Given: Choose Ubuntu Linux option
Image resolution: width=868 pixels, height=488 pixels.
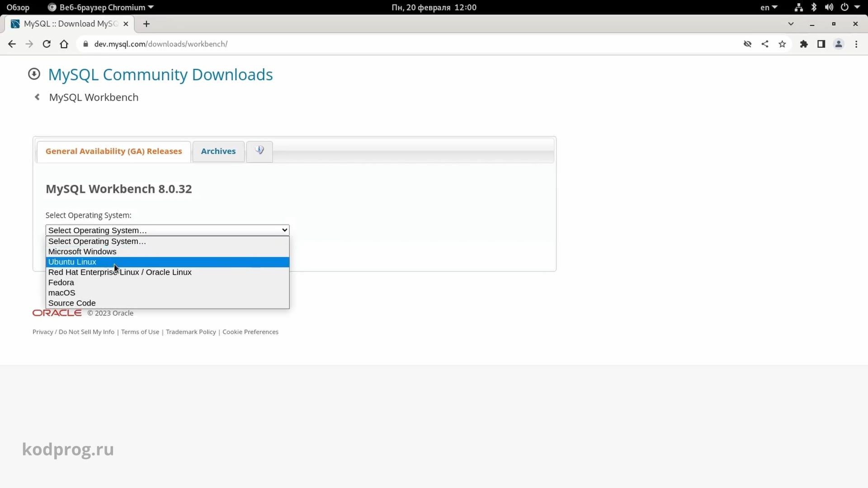Looking at the screenshot, I should click(167, 262).
